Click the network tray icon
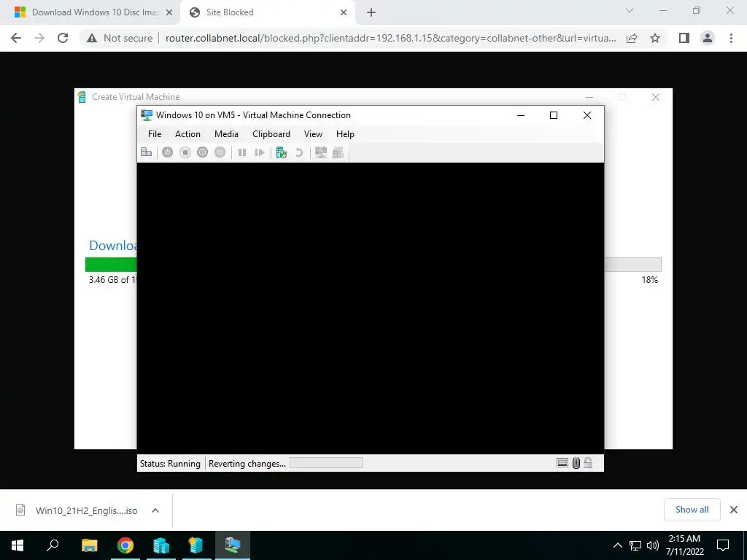This screenshot has width=747, height=560. [x=635, y=545]
